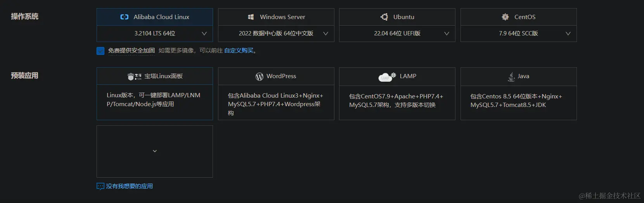This screenshot has height=203, width=644.
Task: Toggle the 免费提供安全加固 checkbox
Action: (x=100, y=51)
